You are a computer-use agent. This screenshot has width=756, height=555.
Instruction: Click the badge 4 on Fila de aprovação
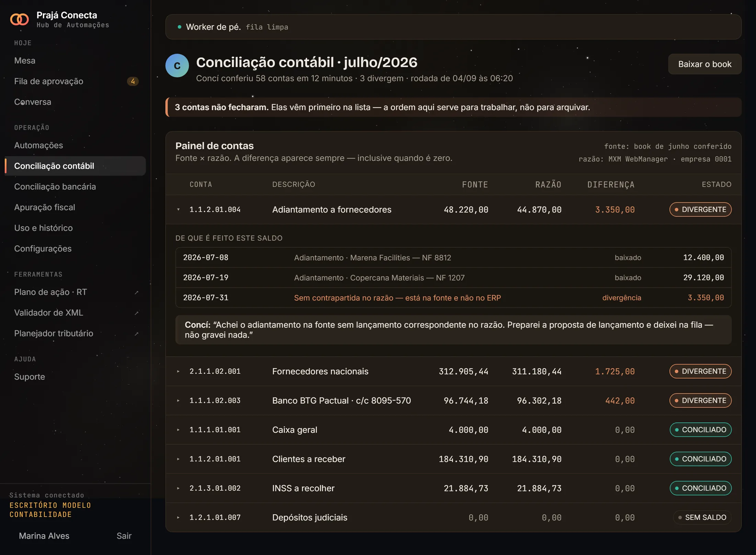tap(133, 81)
